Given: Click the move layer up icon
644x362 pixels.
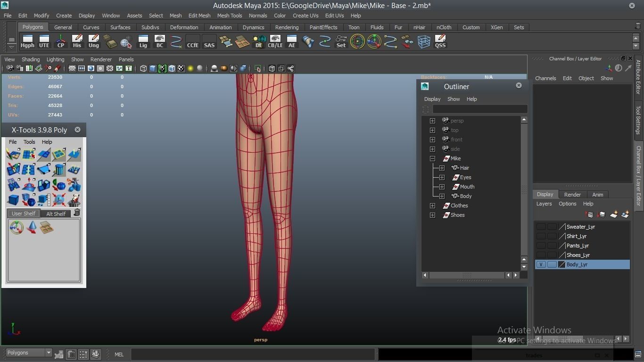Looking at the screenshot, I should pos(590,214).
